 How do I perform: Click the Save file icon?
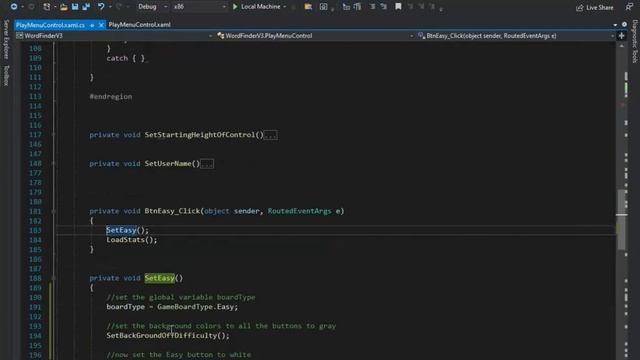pyautogui.click(x=75, y=7)
